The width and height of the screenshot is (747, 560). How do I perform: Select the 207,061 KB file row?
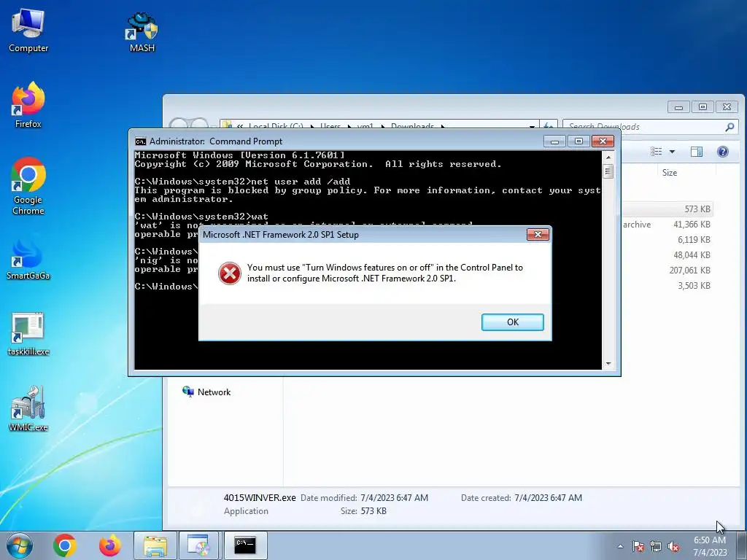pyautogui.click(x=667, y=270)
